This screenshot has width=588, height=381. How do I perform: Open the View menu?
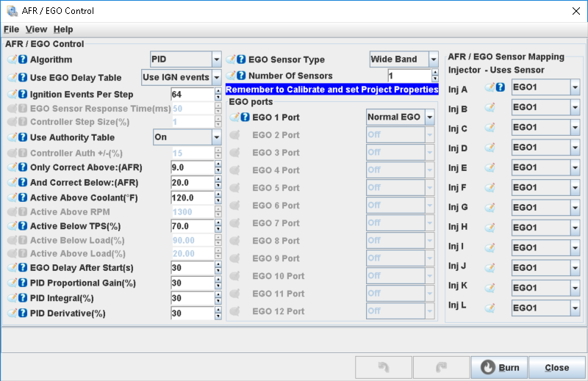point(36,29)
